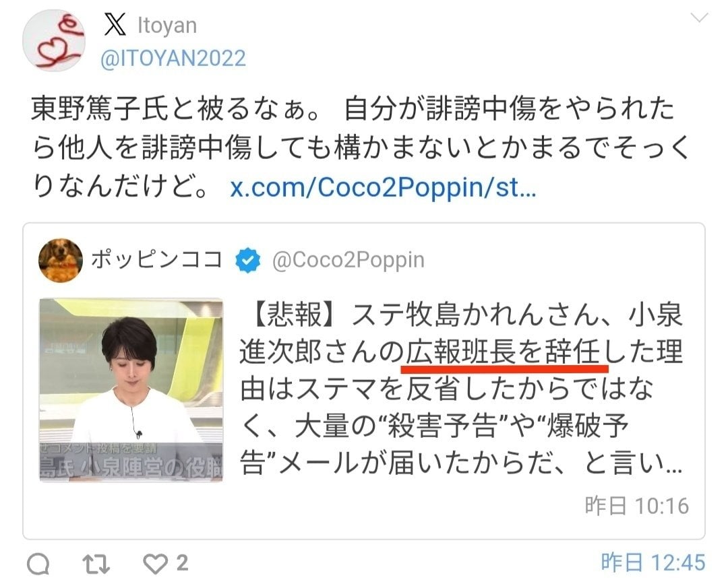The height and width of the screenshot is (578, 728).
Task: Open the reply speech bubble icon
Action: tap(38, 564)
